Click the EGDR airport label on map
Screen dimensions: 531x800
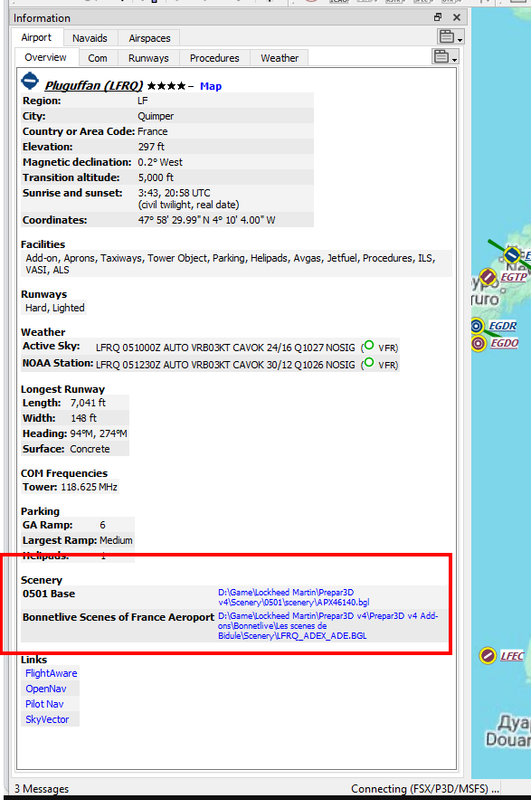pos(502,326)
